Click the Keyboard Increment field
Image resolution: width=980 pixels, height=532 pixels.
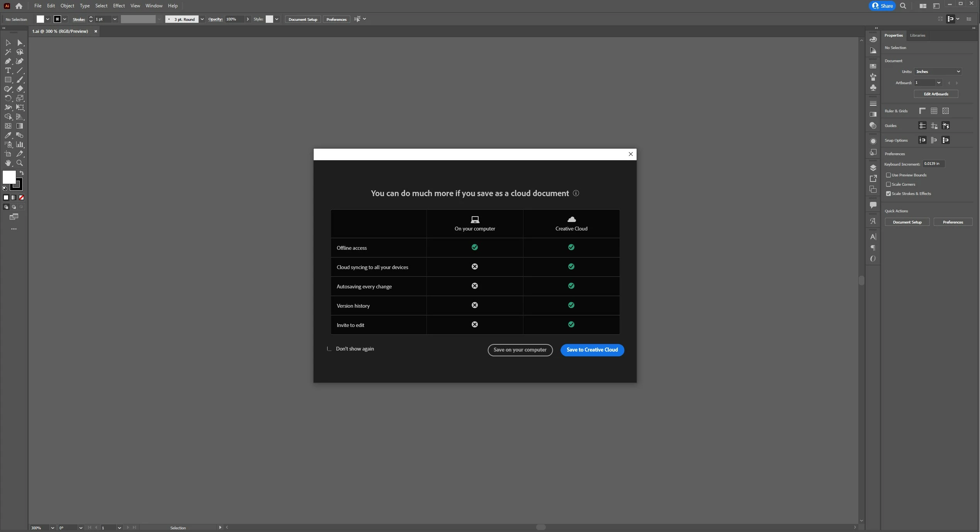tap(933, 164)
